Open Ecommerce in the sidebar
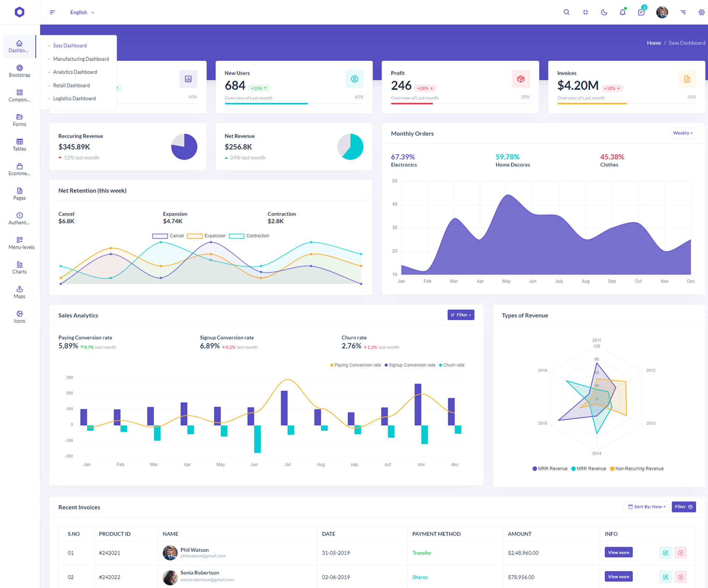The height and width of the screenshot is (588, 708). [20, 169]
